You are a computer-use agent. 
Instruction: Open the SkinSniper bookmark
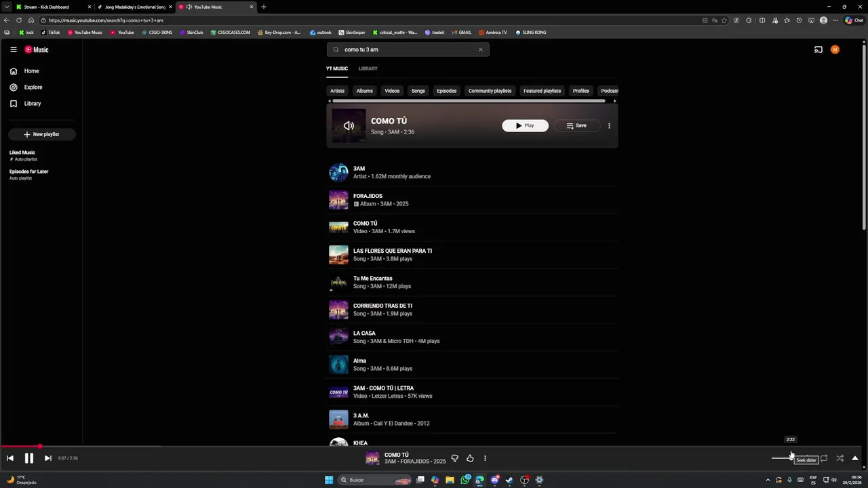pyautogui.click(x=351, y=33)
